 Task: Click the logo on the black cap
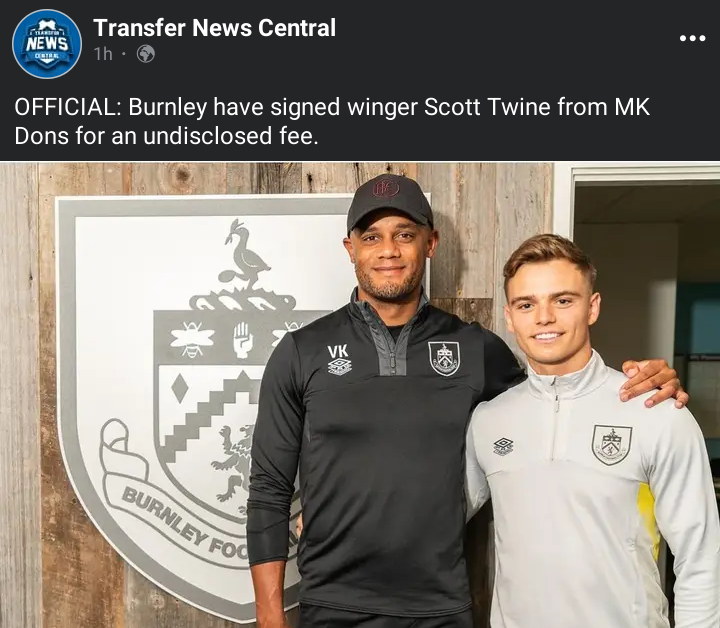pos(386,188)
